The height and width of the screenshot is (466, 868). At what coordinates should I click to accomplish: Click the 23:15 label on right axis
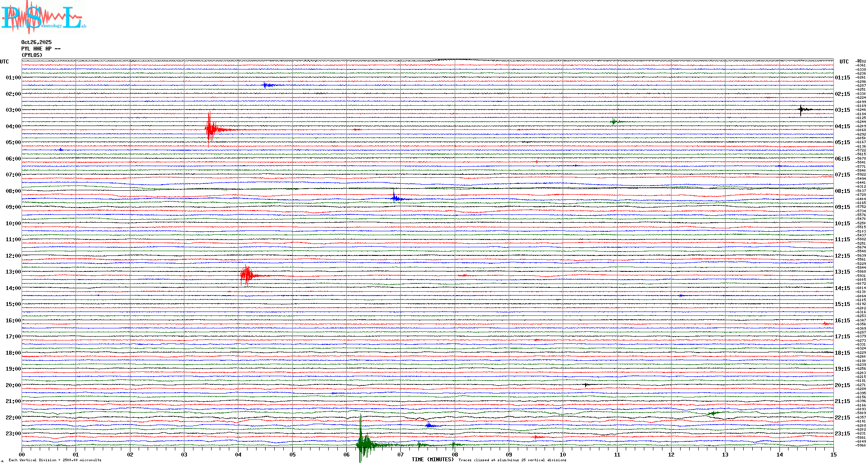tap(842, 434)
